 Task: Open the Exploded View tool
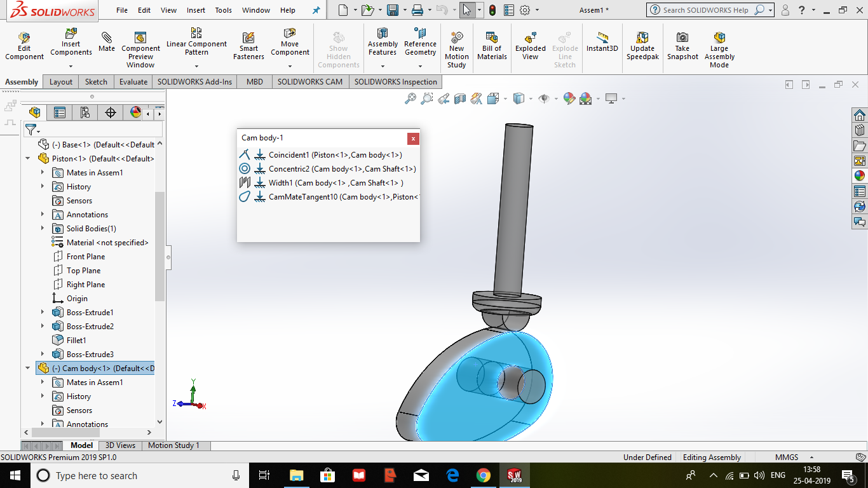pyautogui.click(x=530, y=44)
